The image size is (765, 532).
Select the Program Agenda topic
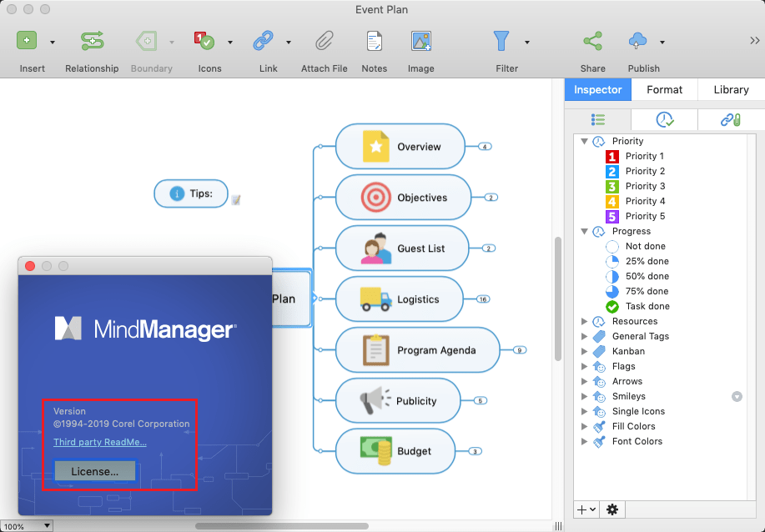tap(418, 350)
